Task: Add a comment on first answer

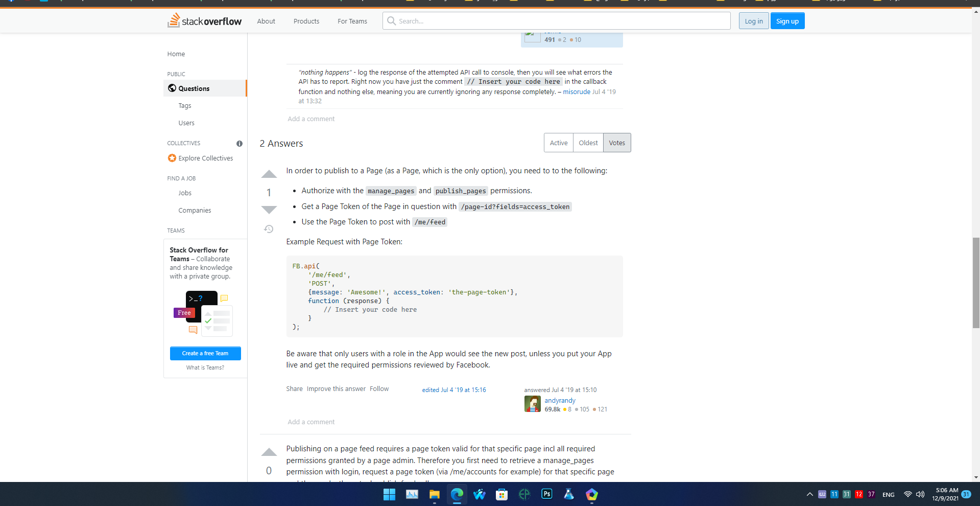Action: (x=311, y=422)
